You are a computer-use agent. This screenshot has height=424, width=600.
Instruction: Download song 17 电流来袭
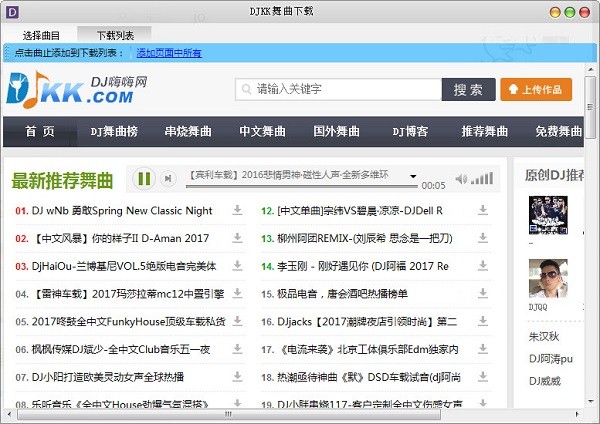[x=483, y=349]
